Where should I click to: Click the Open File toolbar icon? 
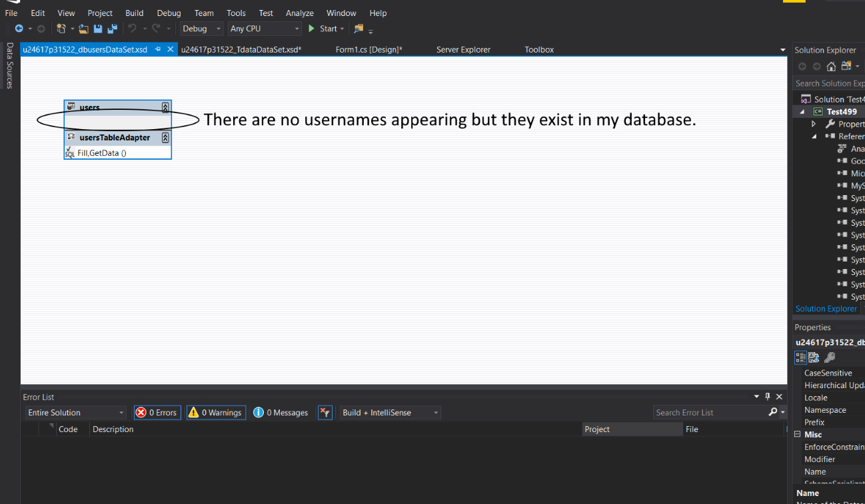pyautogui.click(x=83, y=29)
